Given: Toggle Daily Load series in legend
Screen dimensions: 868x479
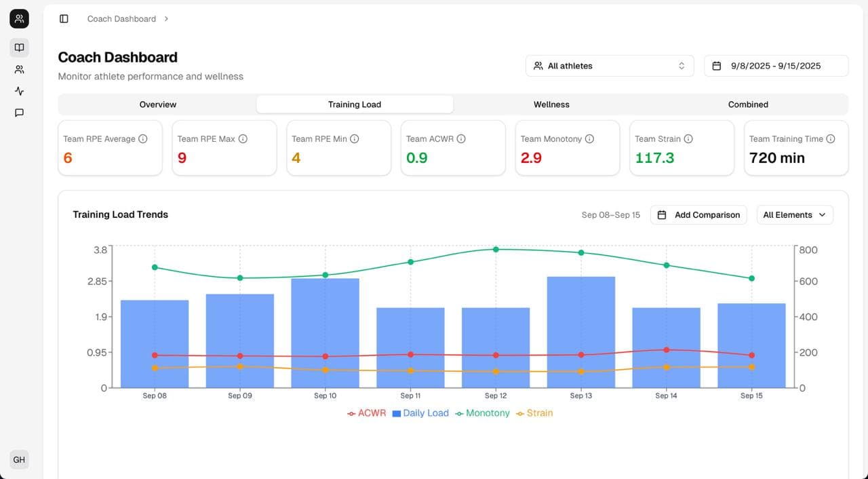Looking at the screenshot, I should click(420, 413).
